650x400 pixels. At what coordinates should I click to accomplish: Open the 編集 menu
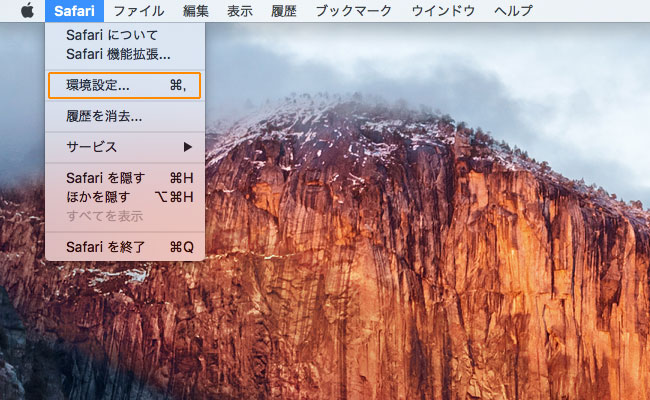pyautogui.click(x=196, y=11)
